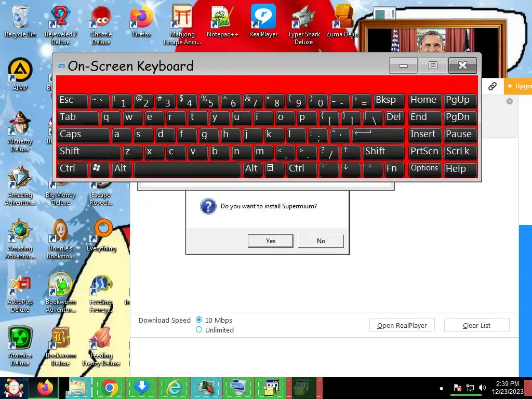This screenshot has height=399, width=532.
Task: Toggle the Fn key on keyboard
Action: [395, 169]
